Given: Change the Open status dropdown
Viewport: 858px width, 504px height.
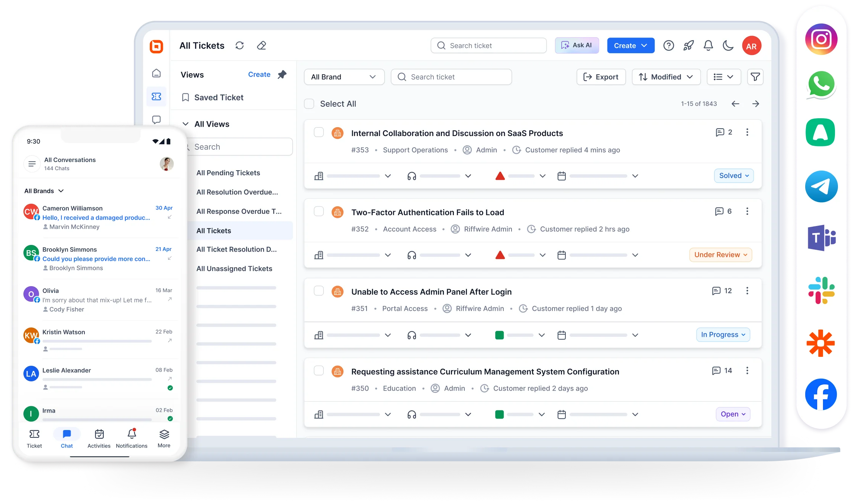Looking at the screenshot, I should point(733,414).
